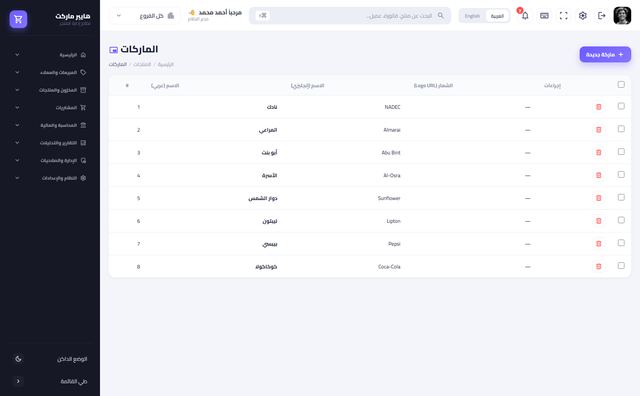
Task: Click the search keyboard shortcut badge
Action: pos(262,16)
